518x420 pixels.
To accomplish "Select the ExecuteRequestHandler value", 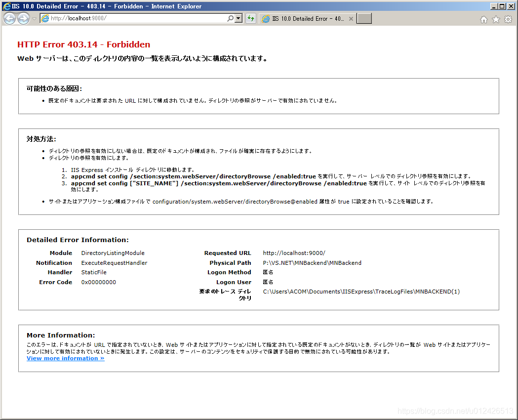I will tap(114, 263).
